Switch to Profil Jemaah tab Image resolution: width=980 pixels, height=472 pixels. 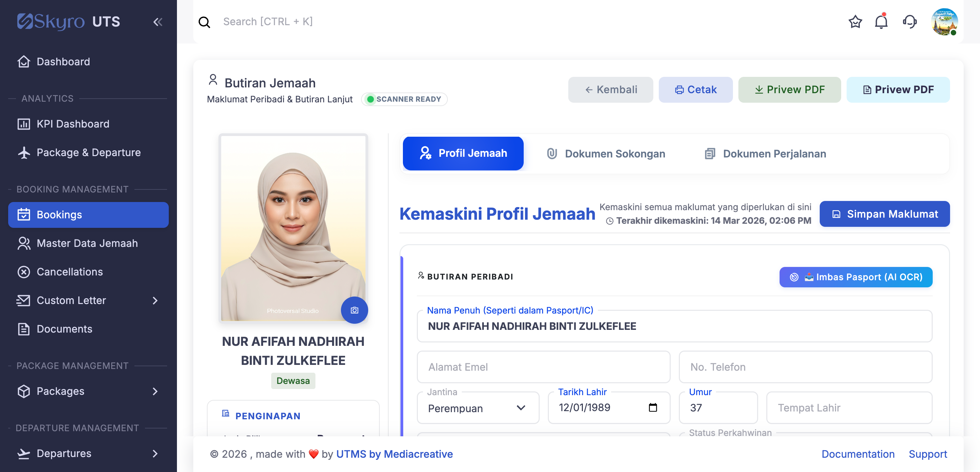click(463, 153)
